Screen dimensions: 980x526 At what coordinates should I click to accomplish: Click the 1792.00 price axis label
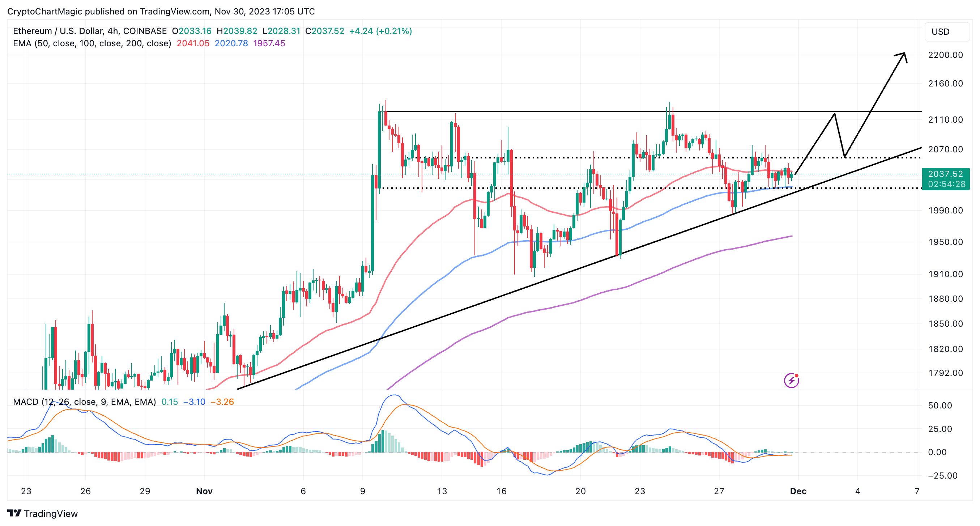tap(945, 373)
